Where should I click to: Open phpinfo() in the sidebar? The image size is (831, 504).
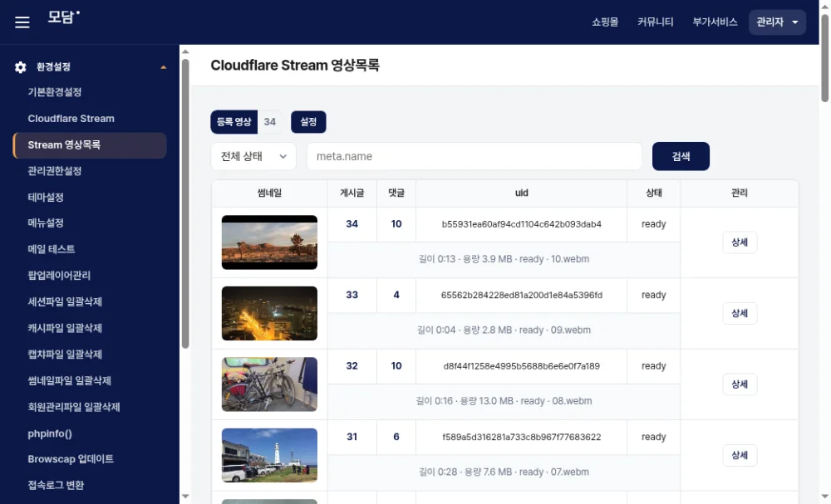50,433
